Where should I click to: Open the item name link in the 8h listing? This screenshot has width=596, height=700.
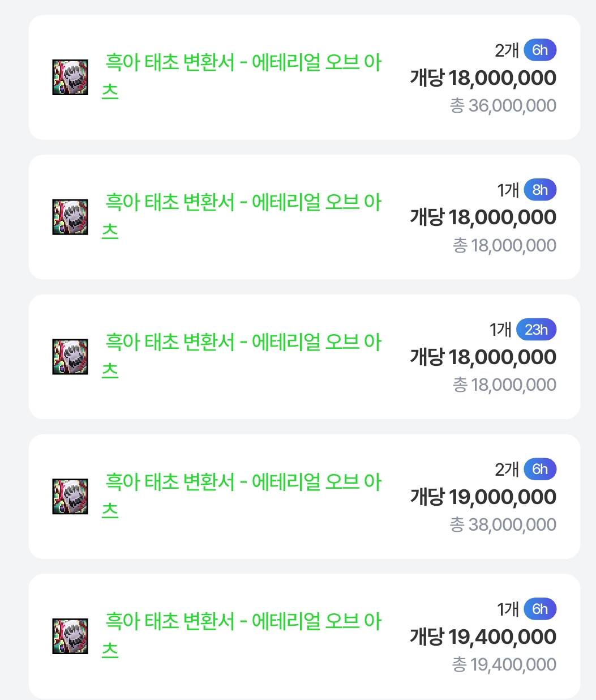click(243, 203)
